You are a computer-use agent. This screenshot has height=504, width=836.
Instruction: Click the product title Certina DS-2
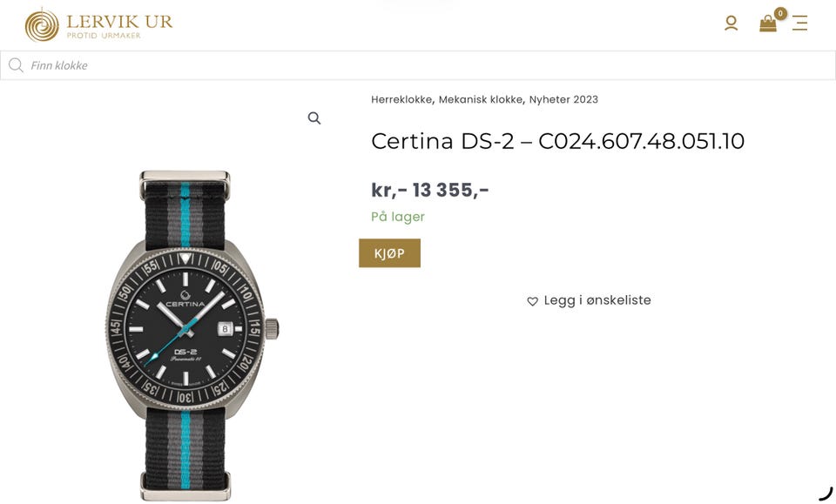point(557,141)
